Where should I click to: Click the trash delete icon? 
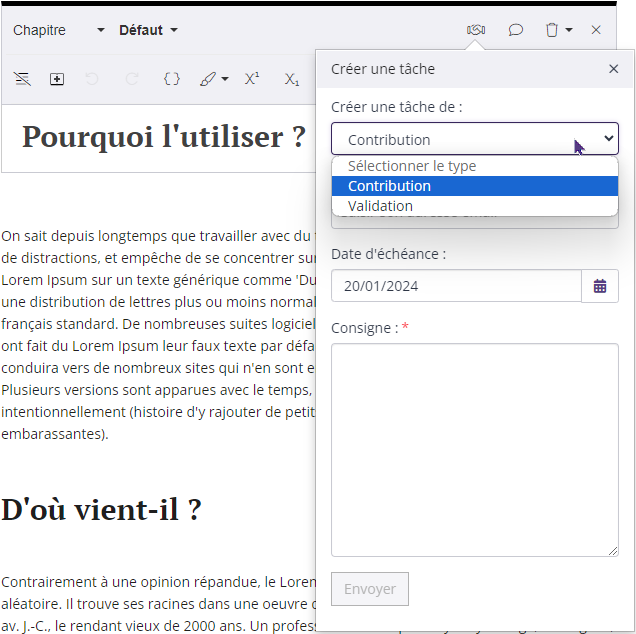click(x=552, y=30)
